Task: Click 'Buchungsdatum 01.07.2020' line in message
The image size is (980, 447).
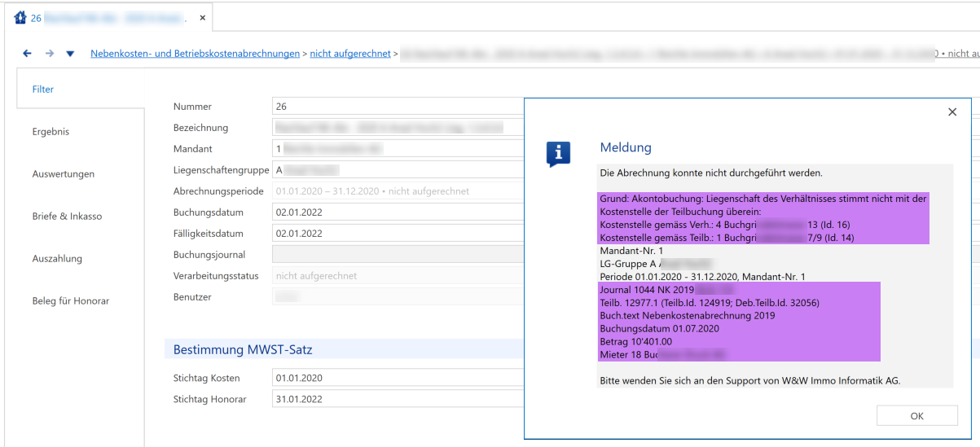Action: point(660,329)
